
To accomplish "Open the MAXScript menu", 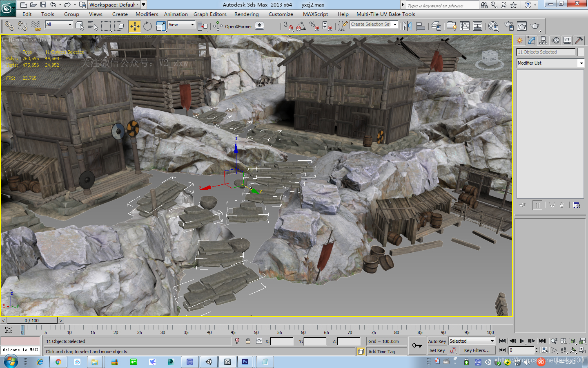I will tap(315, 14).
